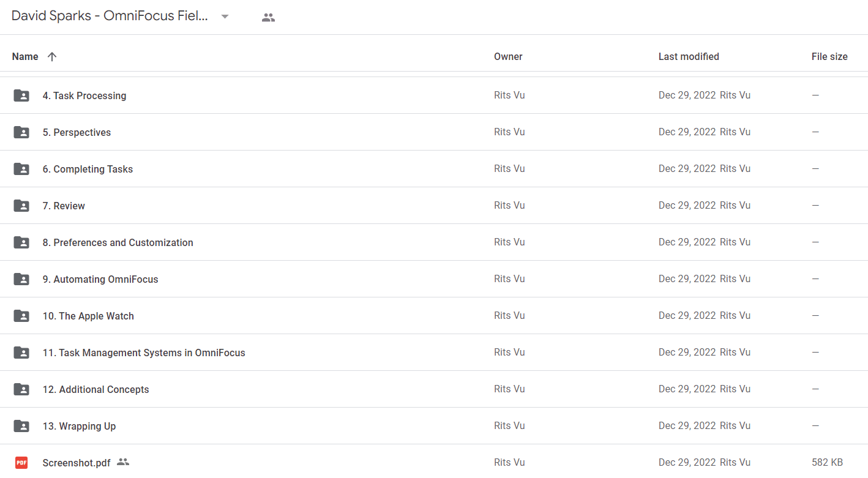Click folder icon for 6. Completing Tasks
Viewport: 868px width, 478px height.
(21, 169)
